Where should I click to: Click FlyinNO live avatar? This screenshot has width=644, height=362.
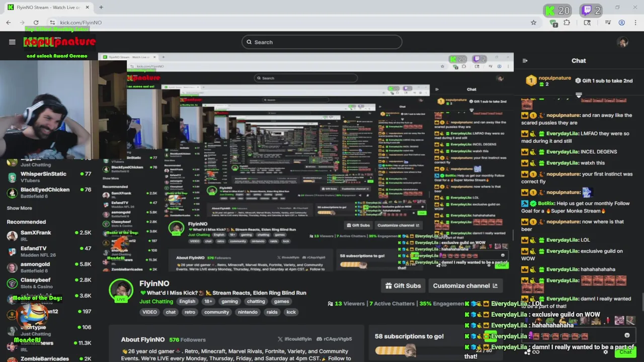pyautogui.click(x=121, y=291)
